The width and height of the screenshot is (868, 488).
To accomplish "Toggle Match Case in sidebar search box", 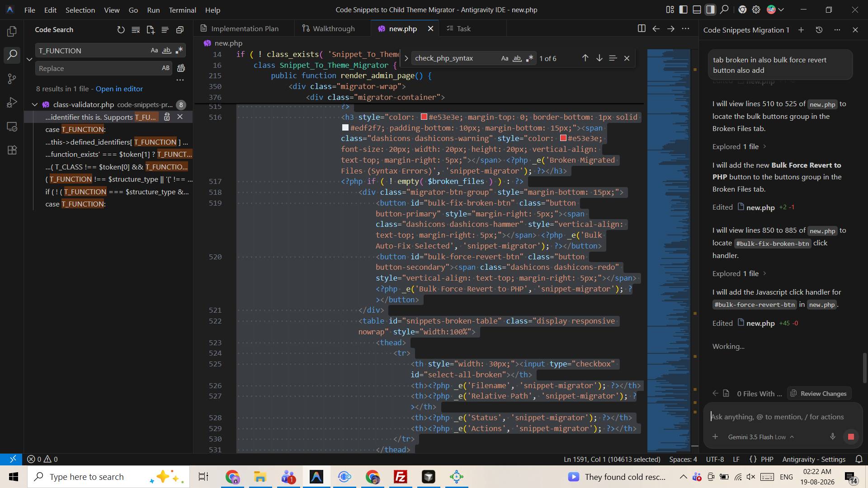I will (154, 50).
